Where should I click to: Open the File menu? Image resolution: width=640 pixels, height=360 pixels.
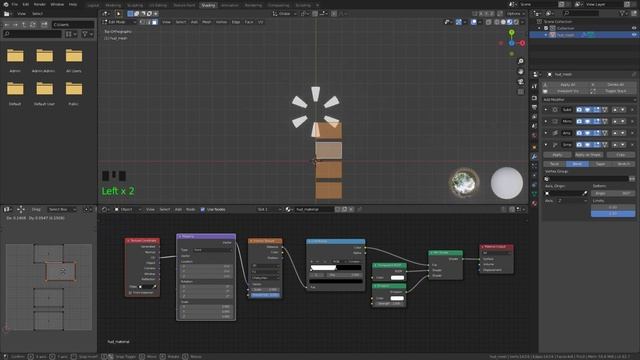(x=15, y=4)
